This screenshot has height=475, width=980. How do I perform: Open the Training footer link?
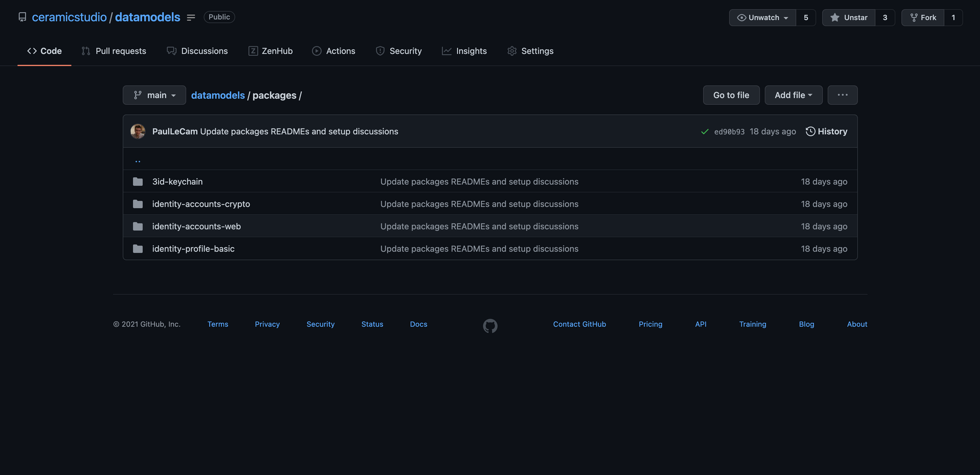point(753,324)
